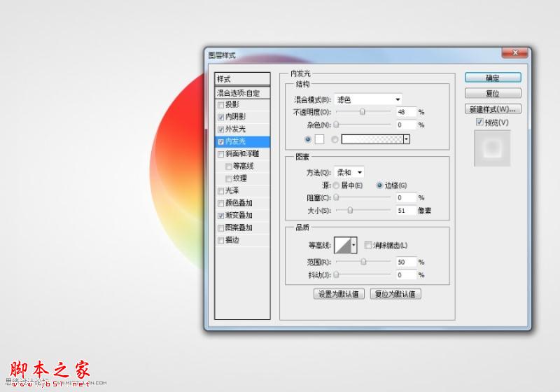Open the 渐变叠加 settings entry
The image size is (560, 392).
tap(239, 216)
